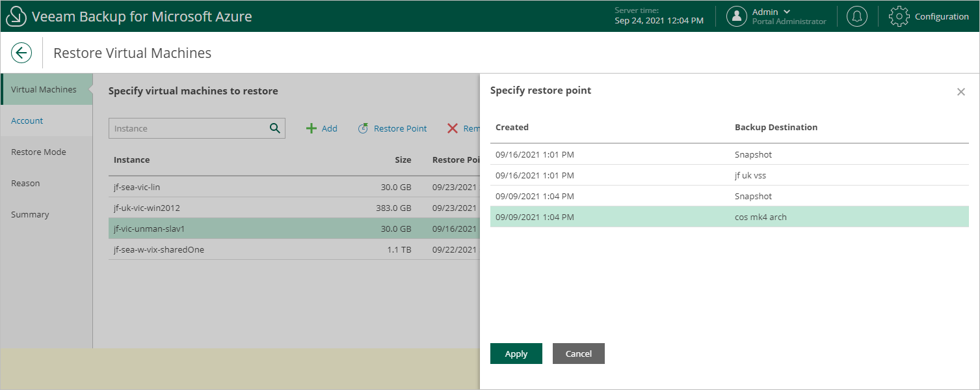Click the search magnifier icon
Viewport: 980px width, 390px height.
pyautogui.click(x=275, y=128)
